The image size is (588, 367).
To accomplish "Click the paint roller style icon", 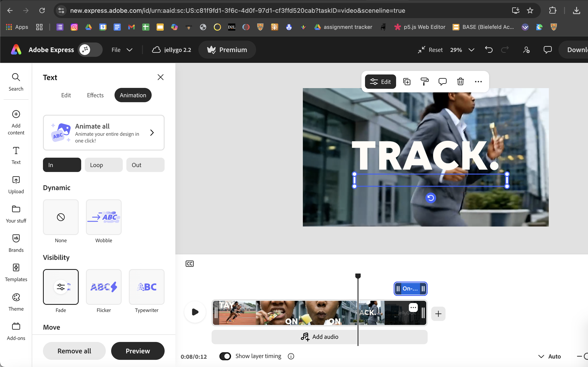I will click(x=425, y=82).
